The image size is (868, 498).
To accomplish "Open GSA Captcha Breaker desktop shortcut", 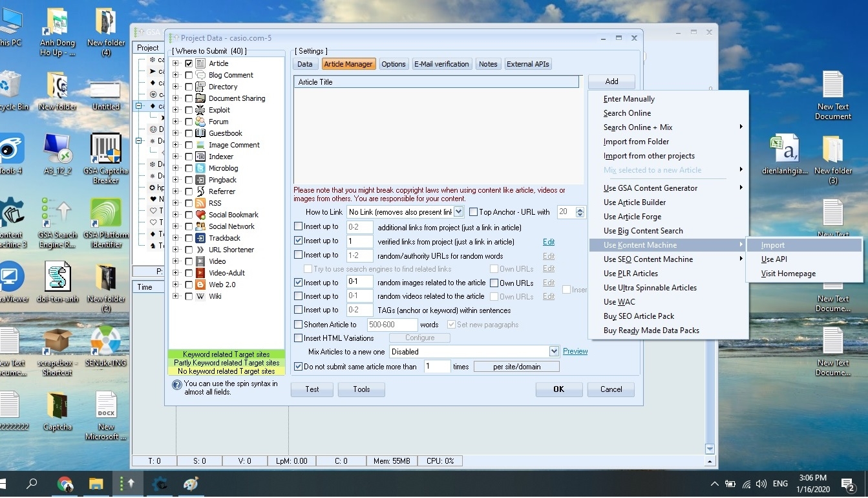I will (106, 158).
